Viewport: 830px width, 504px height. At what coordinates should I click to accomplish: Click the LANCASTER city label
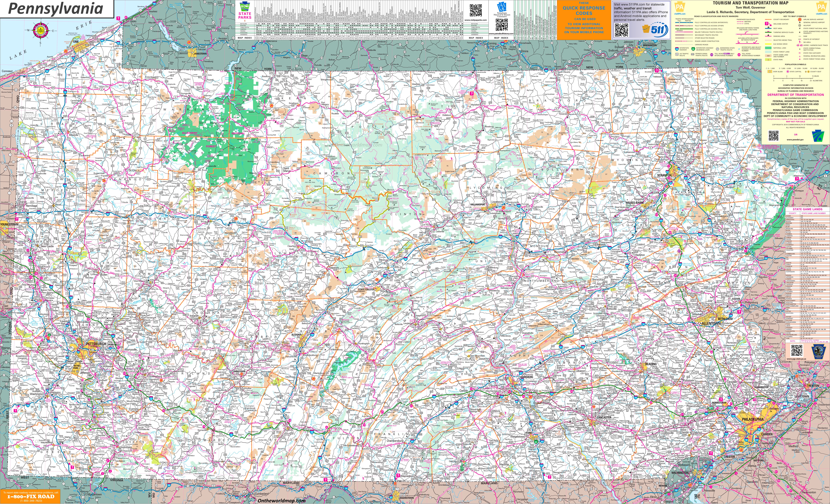604,418
